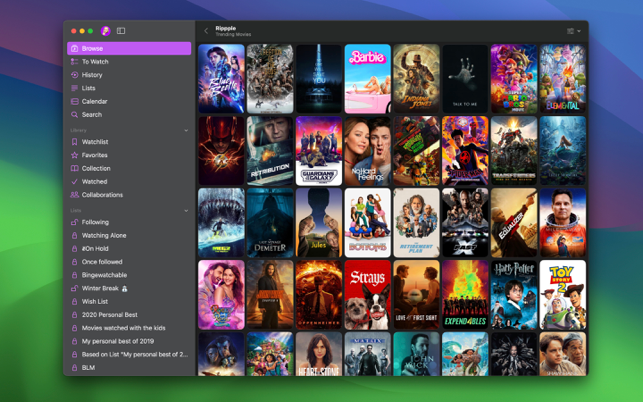Image resolution: width=643 pixels, height=402 pixels.
Task: Open the Bottoms movie poster
Action: click(368, 223)
